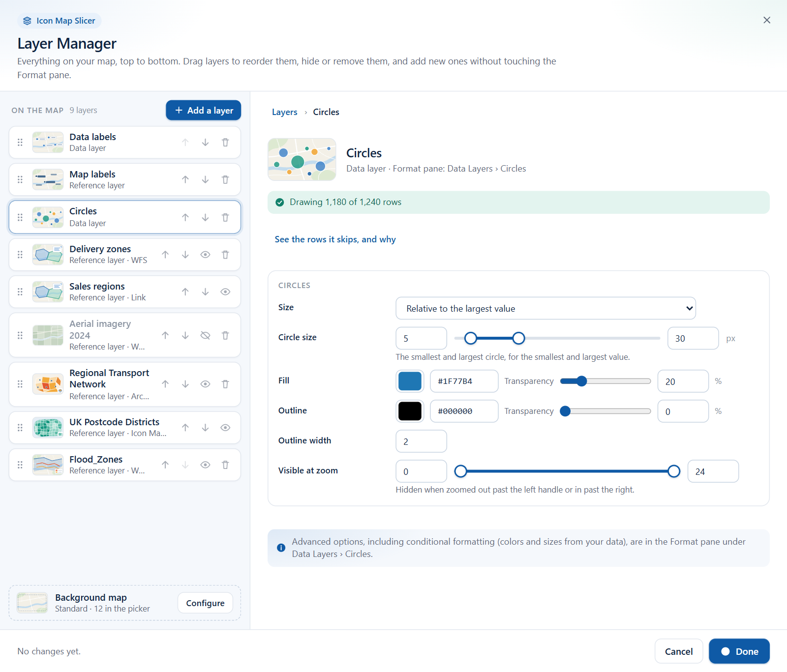The width and height of the screenshot is (787, 672).
Task: Click the maximum Circle size field
Action: pos(693,339)
